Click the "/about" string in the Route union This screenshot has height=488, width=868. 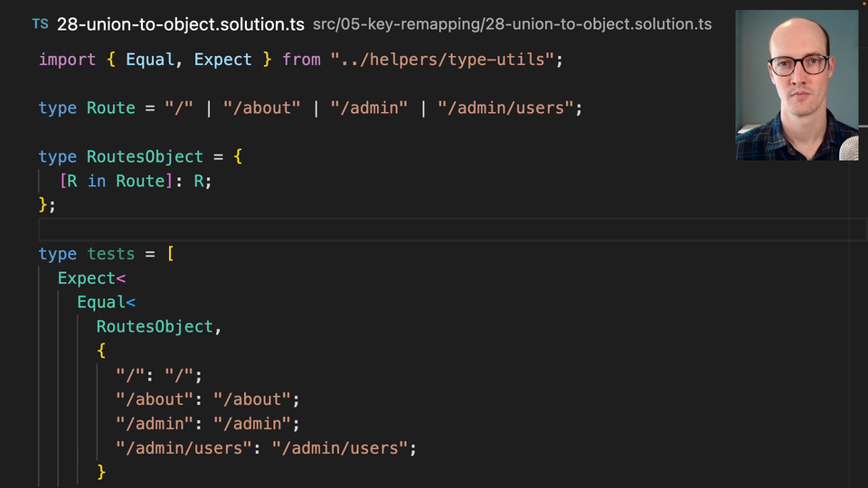click(x=261, y=108)
